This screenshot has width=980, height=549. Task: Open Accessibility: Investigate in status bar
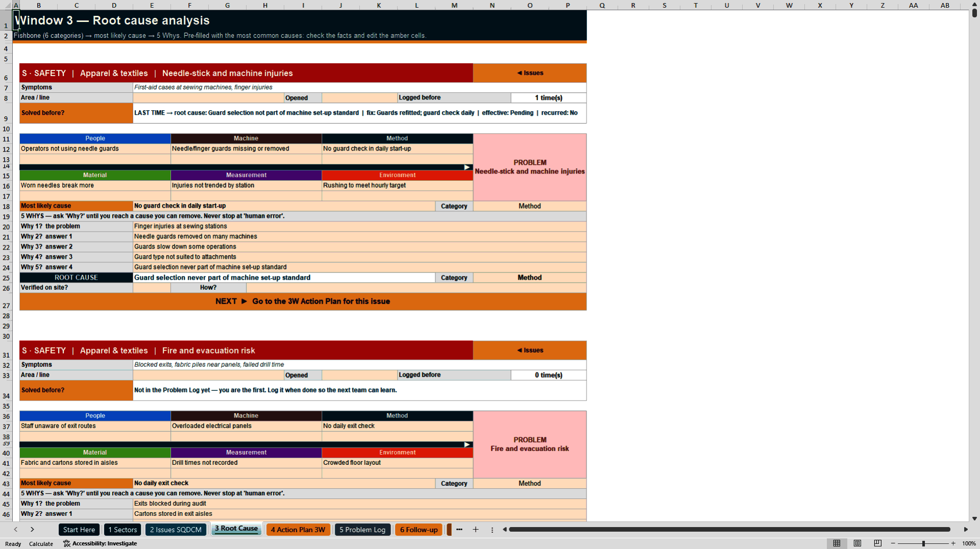point(100,543)
